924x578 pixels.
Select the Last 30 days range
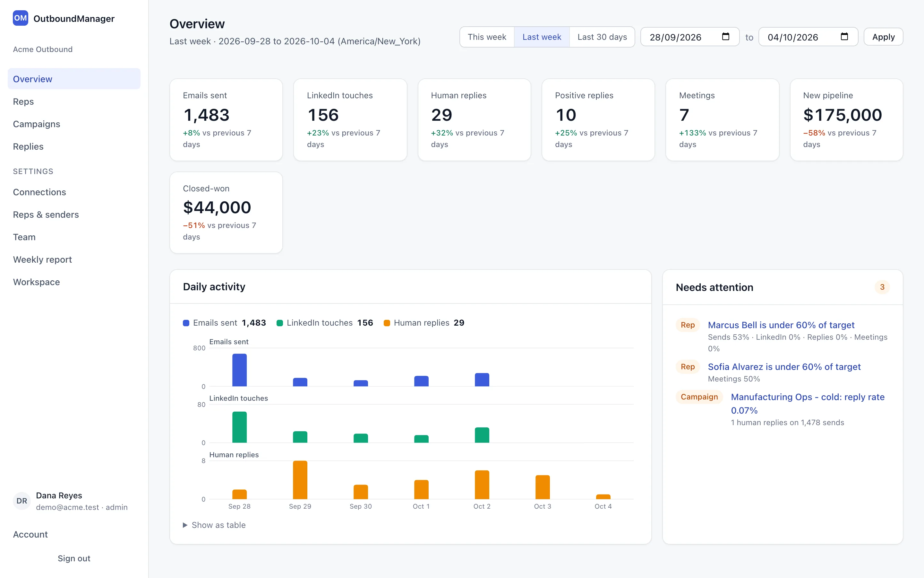602,37
